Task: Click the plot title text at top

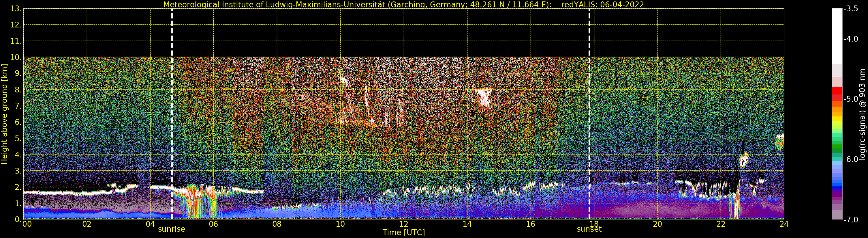Action: (403, 4)
